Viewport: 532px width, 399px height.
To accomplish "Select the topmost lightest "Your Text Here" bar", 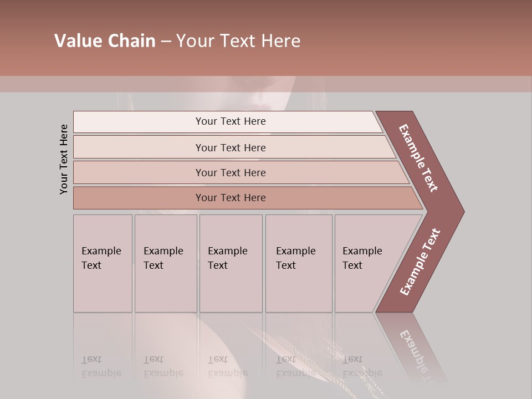I will [x=231, y=121].
